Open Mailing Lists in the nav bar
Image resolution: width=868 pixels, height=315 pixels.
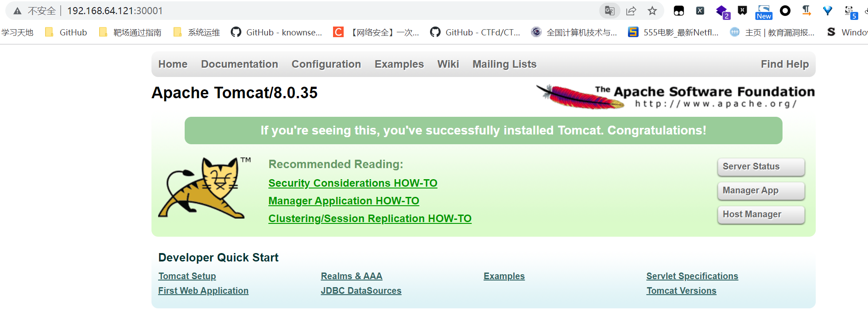coord(504,64)
